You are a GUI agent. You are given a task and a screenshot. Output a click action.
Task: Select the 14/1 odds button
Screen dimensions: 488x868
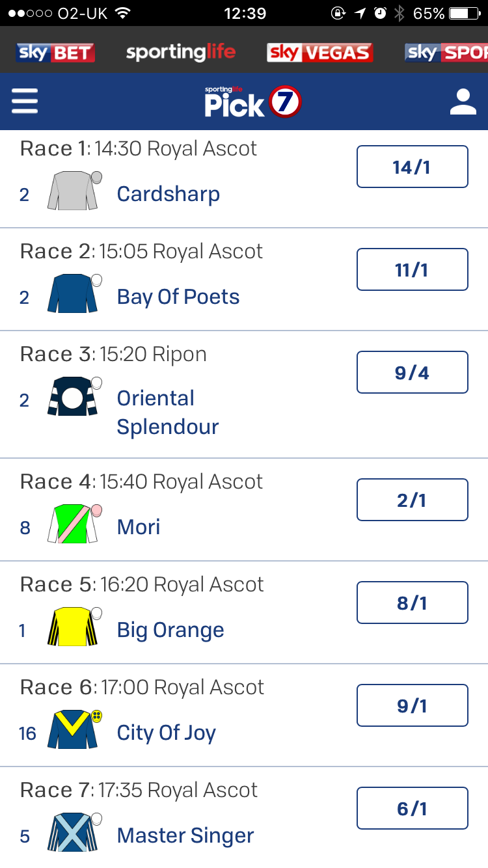coord(413,167)
